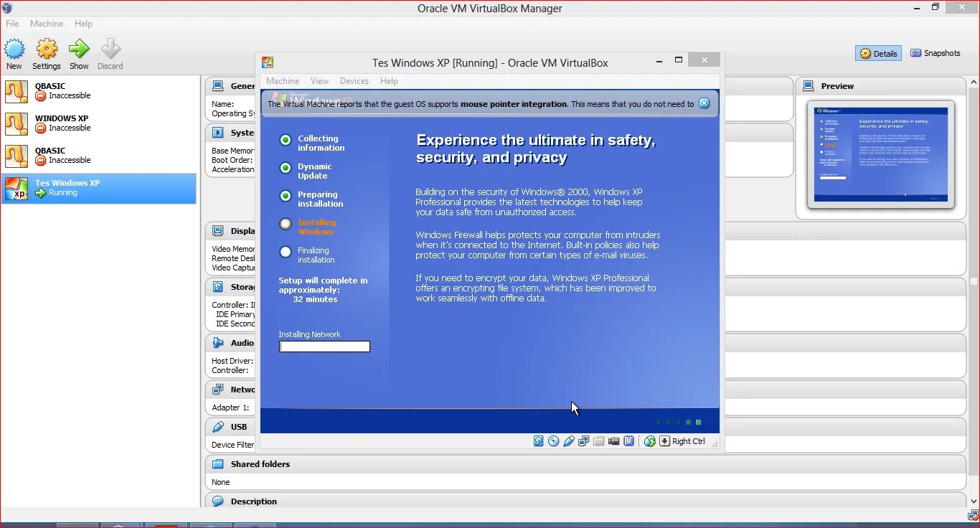Click the Preparing installation step indicator

click(286, 196)
